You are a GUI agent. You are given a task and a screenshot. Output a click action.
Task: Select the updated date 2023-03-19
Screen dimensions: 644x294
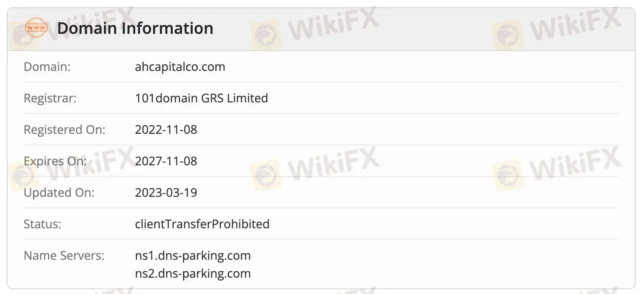(166, 192)
